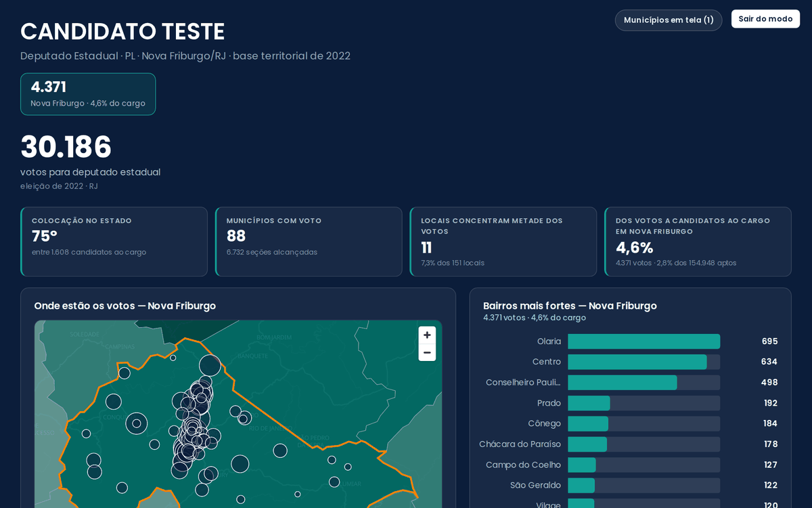Click the Deputado Estadual · PL subtitle line
Screen dimensions: 812x508
(x=185, y=56)
